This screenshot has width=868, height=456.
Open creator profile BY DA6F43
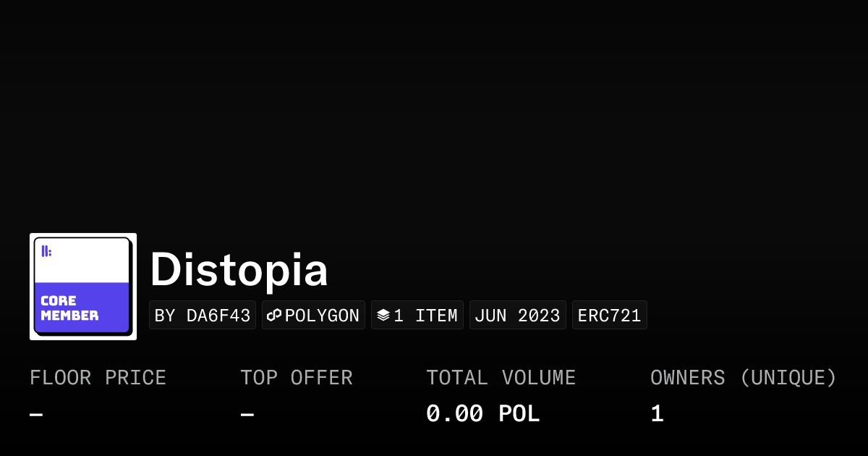[x=203, y=316]
